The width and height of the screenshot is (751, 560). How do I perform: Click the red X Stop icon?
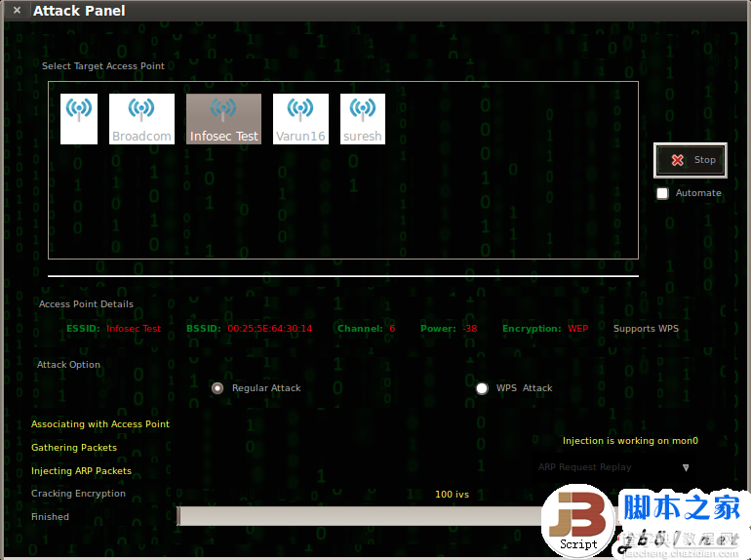click(677, 160)
